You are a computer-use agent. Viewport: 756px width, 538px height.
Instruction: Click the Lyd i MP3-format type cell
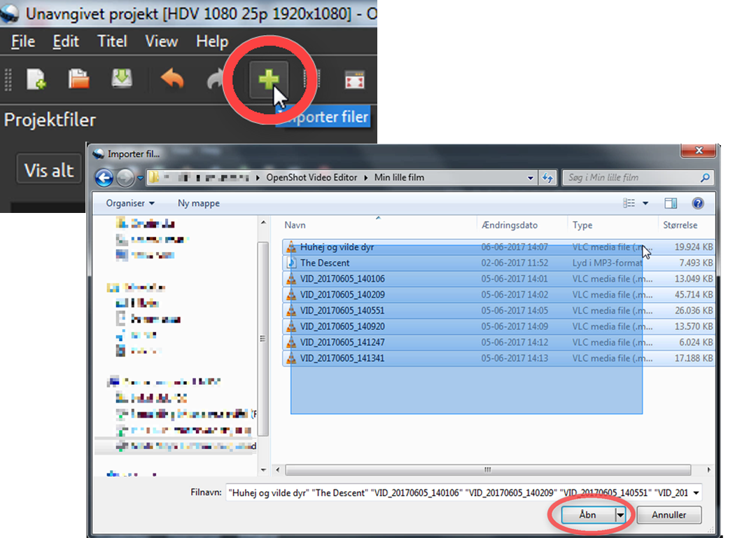(x=607, y=263)
